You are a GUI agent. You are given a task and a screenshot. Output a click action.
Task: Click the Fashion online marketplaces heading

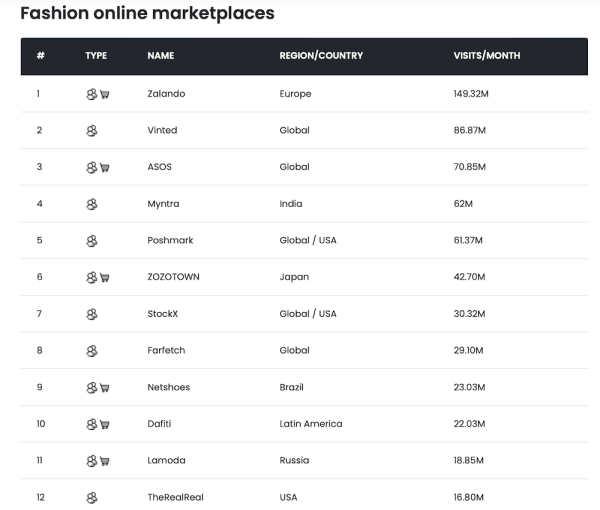pos(147,14)
